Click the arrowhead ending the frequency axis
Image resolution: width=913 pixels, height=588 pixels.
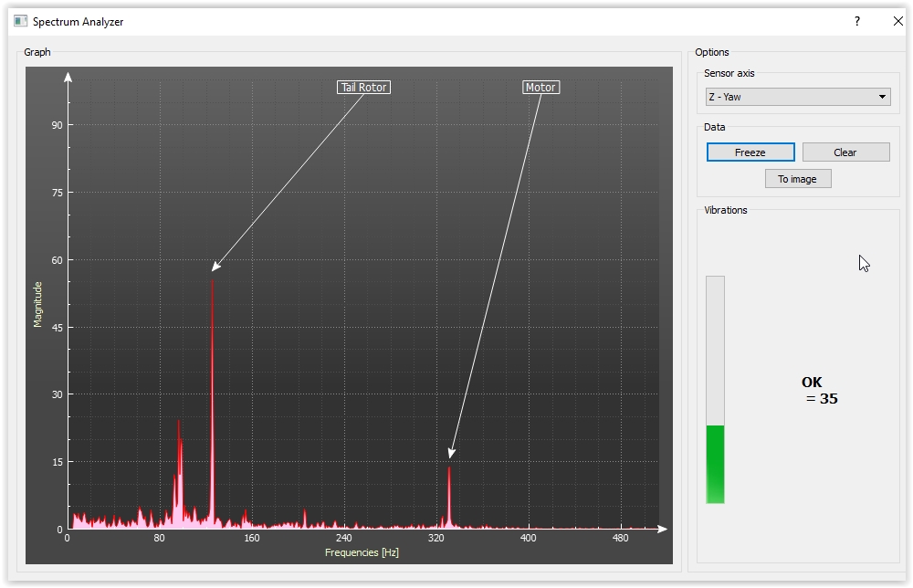point(663,529)
